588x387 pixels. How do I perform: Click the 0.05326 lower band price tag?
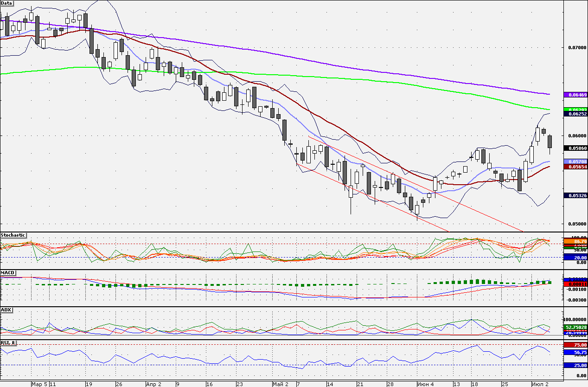(575, 195)
